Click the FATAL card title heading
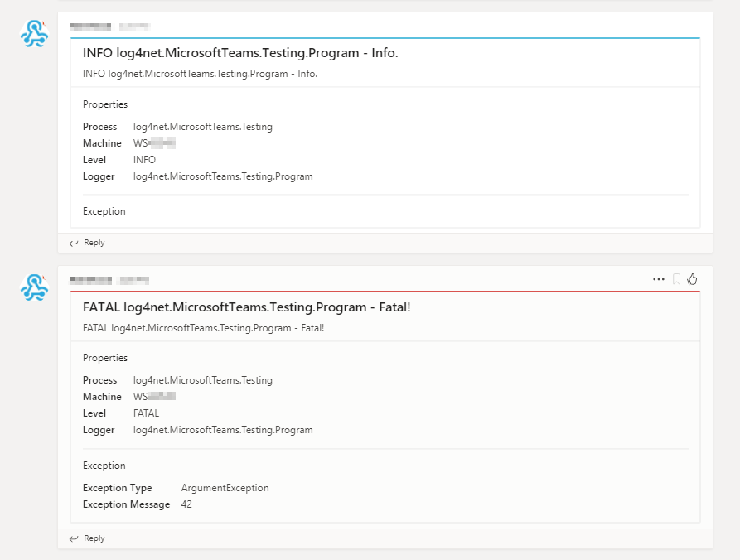This screenshot has height=560, width=740. [x=246, y=307]
